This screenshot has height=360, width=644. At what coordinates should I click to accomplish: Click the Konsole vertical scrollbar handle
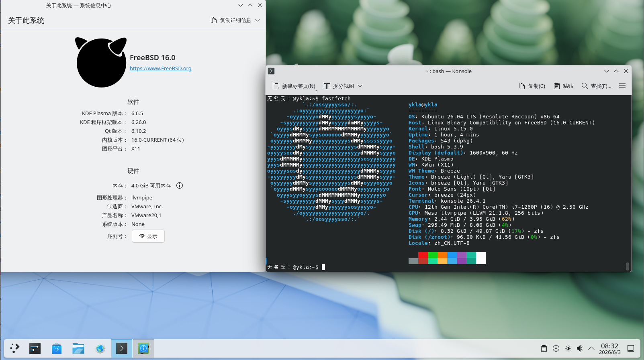coord(628,266)
